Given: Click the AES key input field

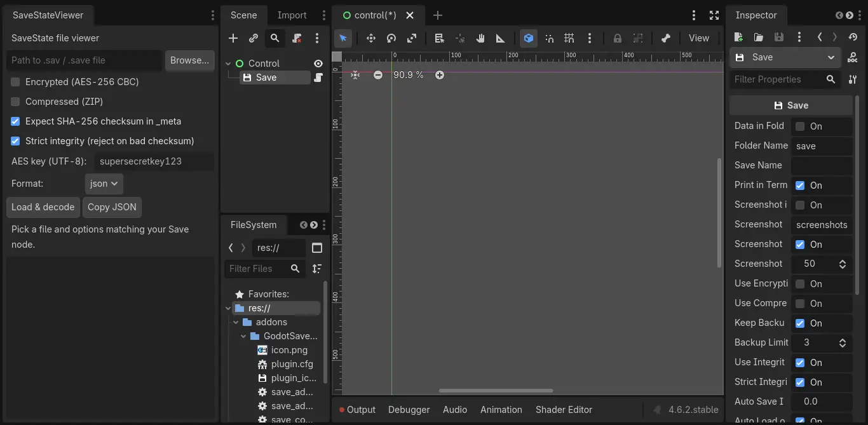Looking at the screenshot, I should pos(154,161).
